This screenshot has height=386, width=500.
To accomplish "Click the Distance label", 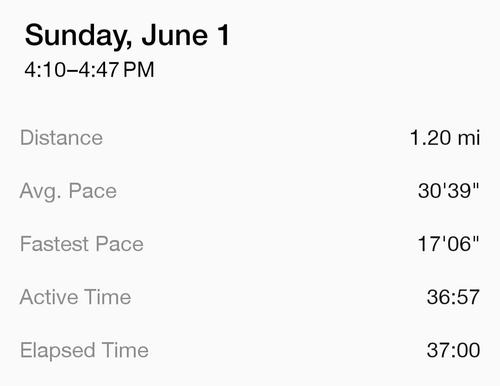I will tap(61, 138).
